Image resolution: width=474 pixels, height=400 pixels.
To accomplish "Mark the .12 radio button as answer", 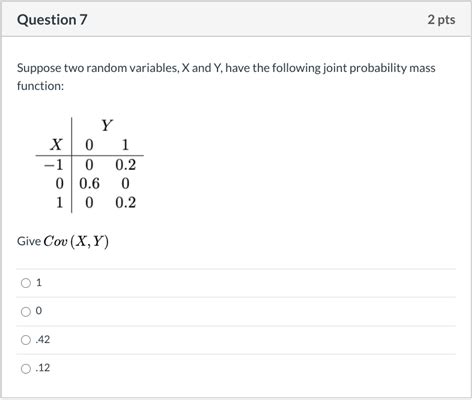I will coord(26,369).
